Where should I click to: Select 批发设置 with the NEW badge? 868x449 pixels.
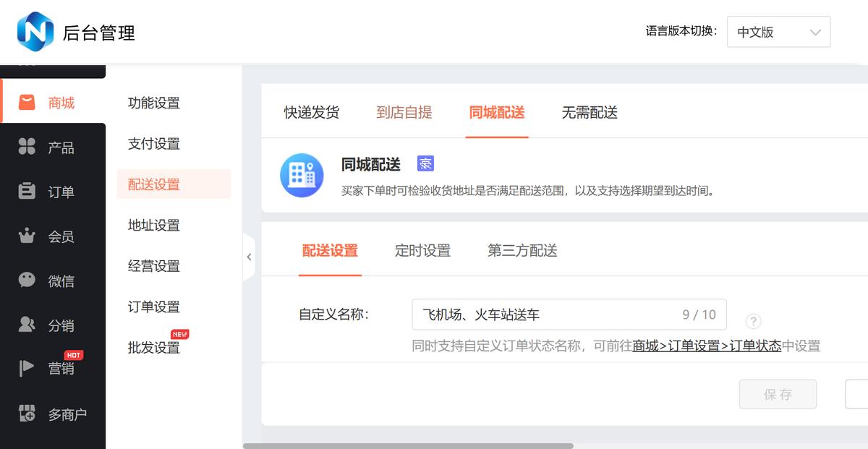click(152, 347)
